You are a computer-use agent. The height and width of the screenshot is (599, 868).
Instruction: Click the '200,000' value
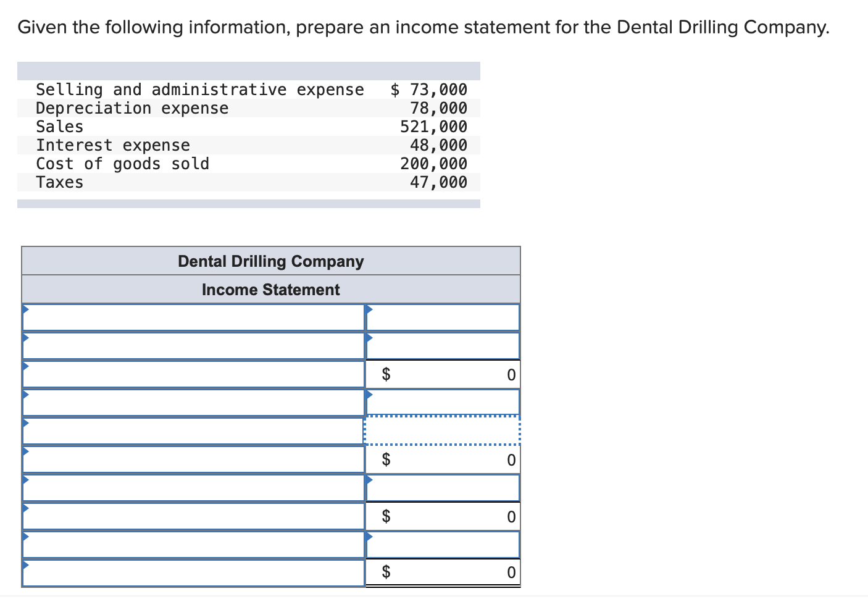tap(434, 164)
